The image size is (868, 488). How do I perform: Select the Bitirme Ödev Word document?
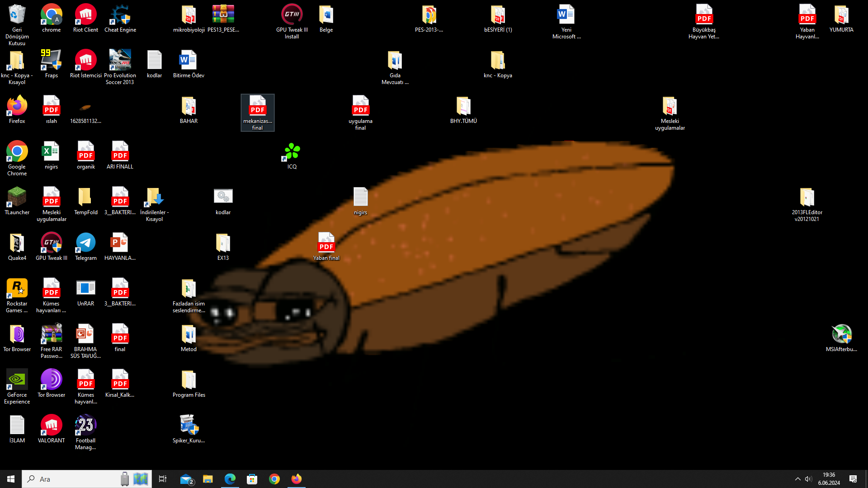pos(189,64)
